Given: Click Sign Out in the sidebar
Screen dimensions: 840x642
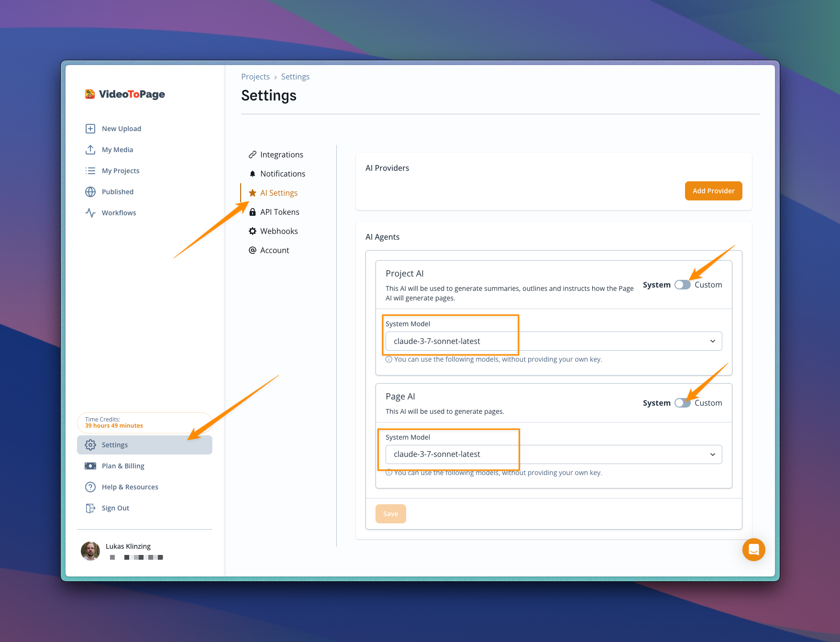Looking at the screenshot, I should coord(144,508).
